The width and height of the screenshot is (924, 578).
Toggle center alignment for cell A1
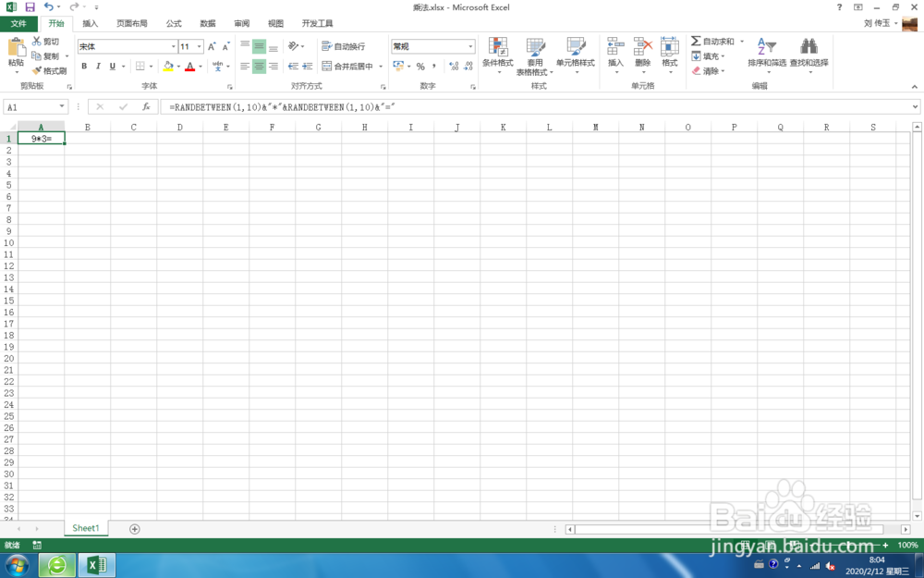click(x=259, y=66)
